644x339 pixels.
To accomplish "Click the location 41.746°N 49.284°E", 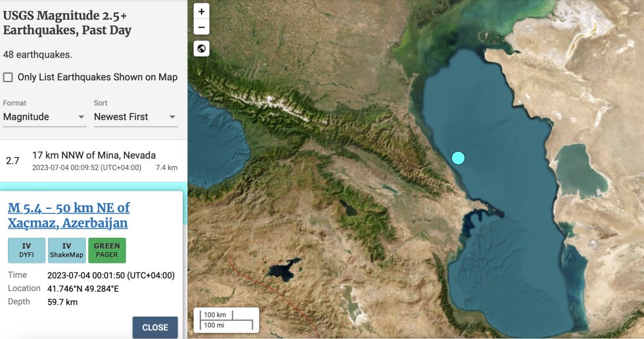I will click(x=83, y=289).
